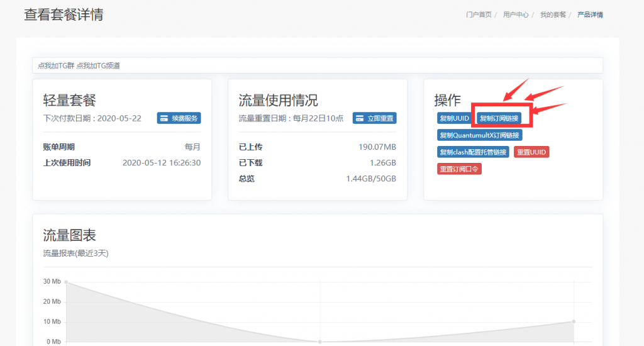Copy the clash config hosting link

point(473,152)
